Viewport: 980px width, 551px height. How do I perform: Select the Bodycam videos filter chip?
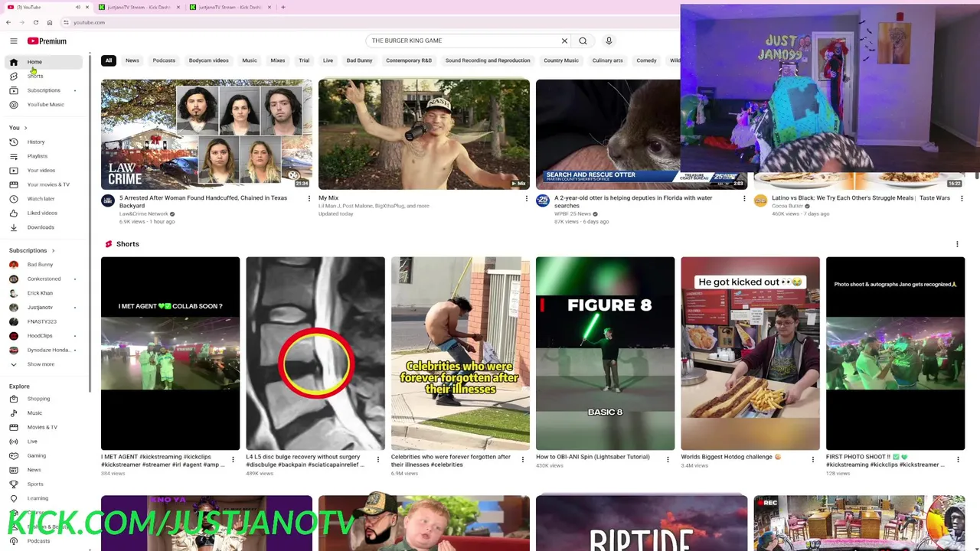209,60
